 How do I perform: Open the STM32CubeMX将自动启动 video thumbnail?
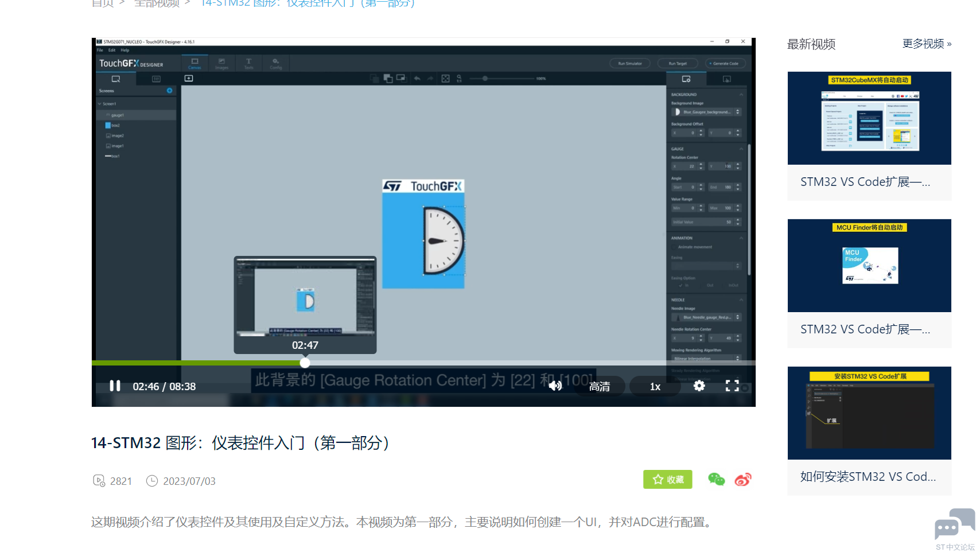pyautogui.click(x=869, y=118)
